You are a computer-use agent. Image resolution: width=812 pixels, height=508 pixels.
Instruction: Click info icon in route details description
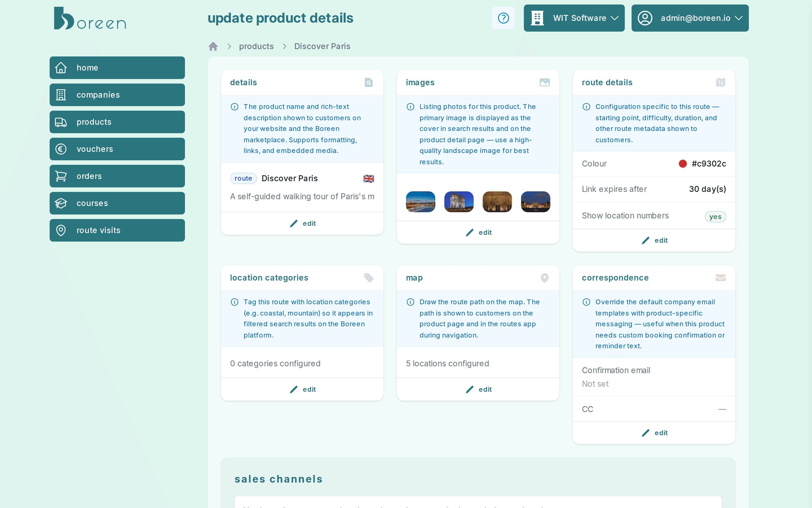(x=586, y=107)
